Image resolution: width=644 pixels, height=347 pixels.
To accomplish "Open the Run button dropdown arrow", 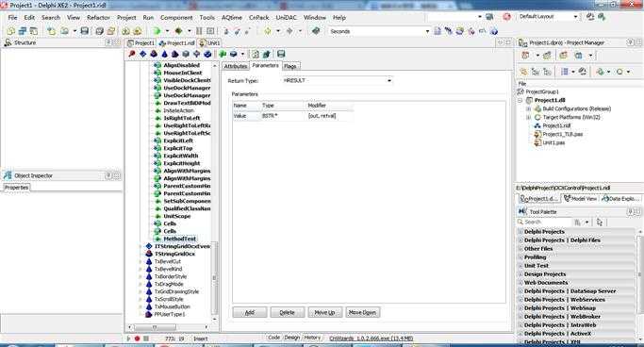I will click(167, 31).
